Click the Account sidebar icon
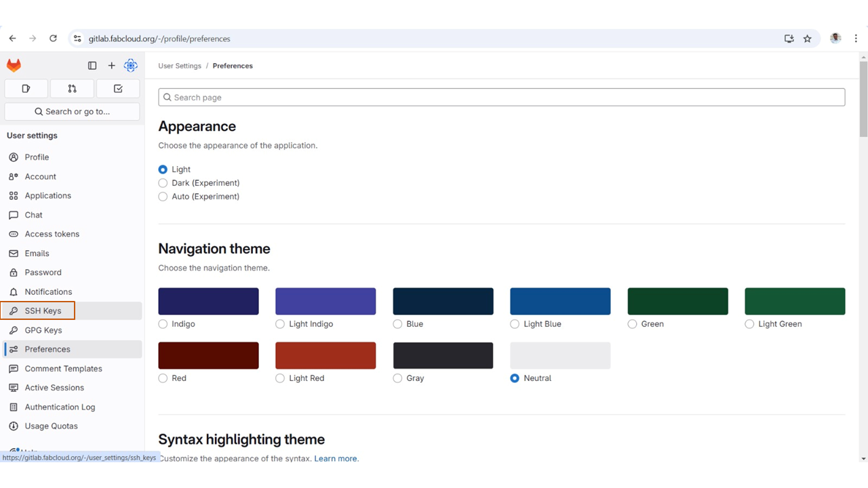The height and width of the screenshot is (488, 868). click(x=14, y=177)
